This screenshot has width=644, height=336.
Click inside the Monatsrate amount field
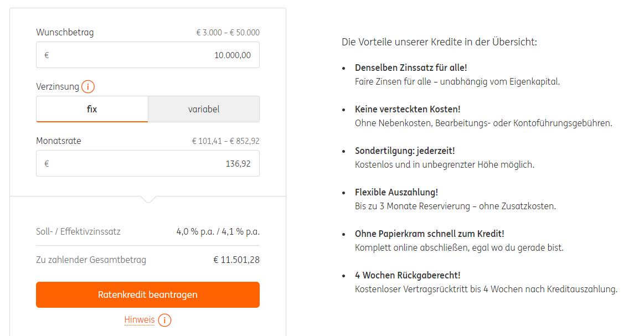(x=147, y=163)
